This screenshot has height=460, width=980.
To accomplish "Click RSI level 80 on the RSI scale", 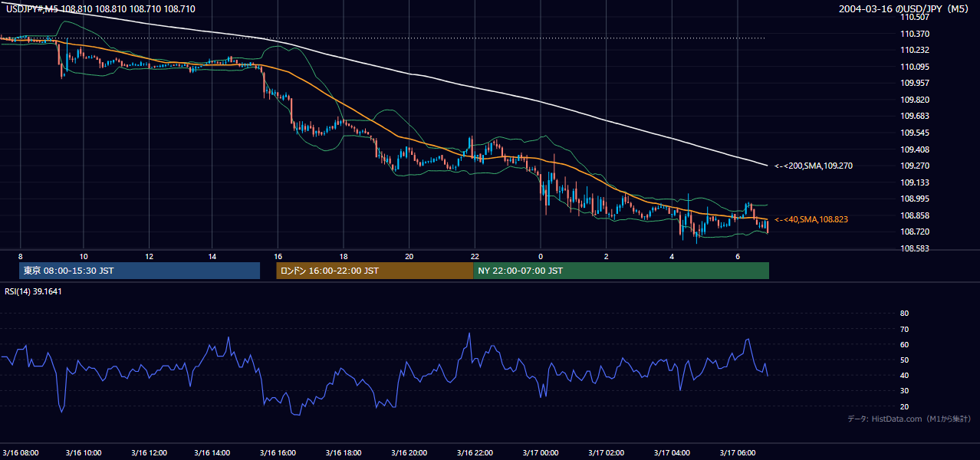I will click(x=904, y=314).
